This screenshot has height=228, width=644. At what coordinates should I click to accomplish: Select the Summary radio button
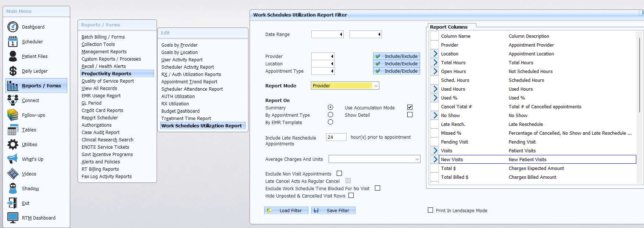tap(330, 107)
